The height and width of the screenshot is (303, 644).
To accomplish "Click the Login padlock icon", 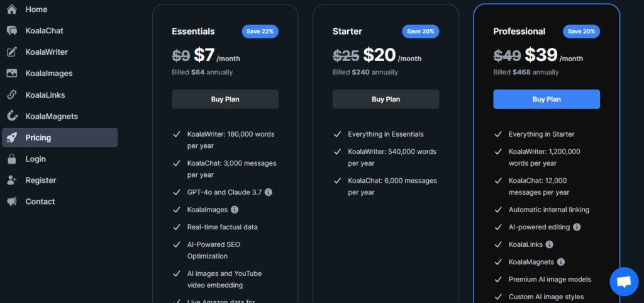I will [x=11, y=159].
